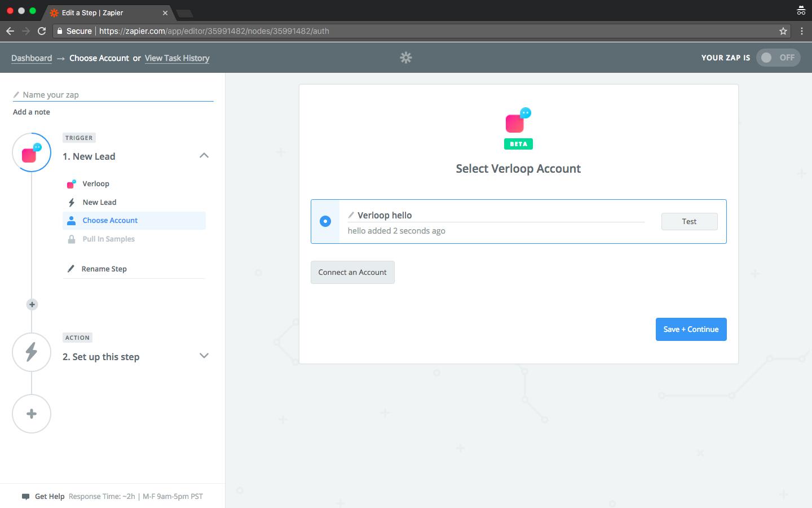Open the Chrome three-dot menu
This screenshot has height=508, width=812.
801,31
